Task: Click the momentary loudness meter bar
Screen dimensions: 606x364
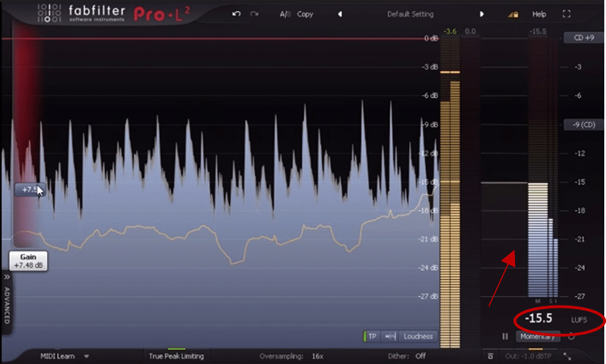Action: pyautogui.click(x=537, y=239)
